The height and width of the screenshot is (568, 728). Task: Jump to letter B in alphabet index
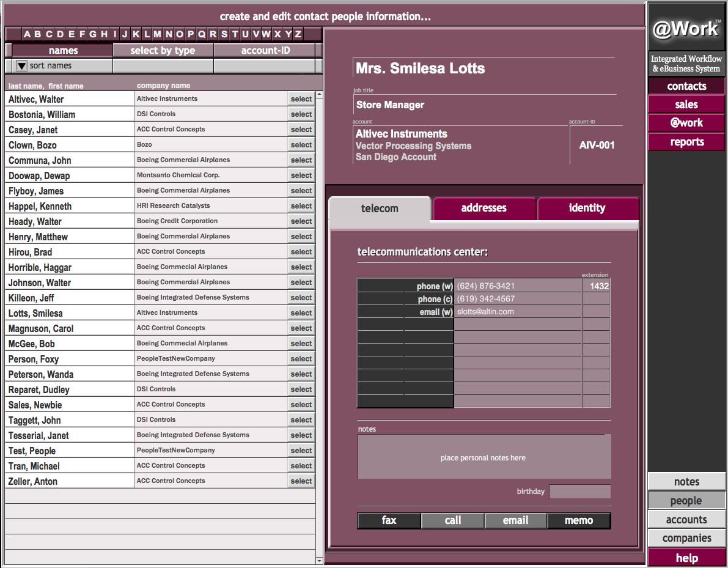(x=38, y=35)
